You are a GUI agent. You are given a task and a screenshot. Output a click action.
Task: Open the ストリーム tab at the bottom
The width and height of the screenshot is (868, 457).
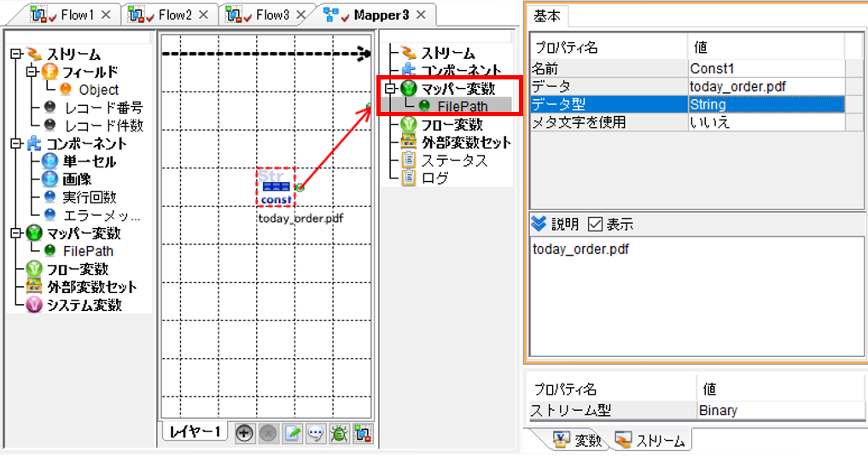pos(651,441)
